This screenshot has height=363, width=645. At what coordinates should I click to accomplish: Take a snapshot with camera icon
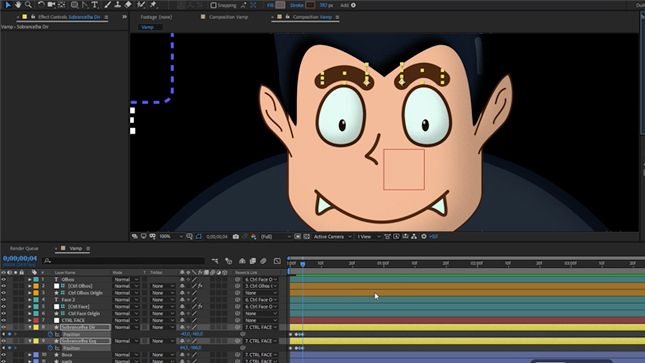point(236,237)
